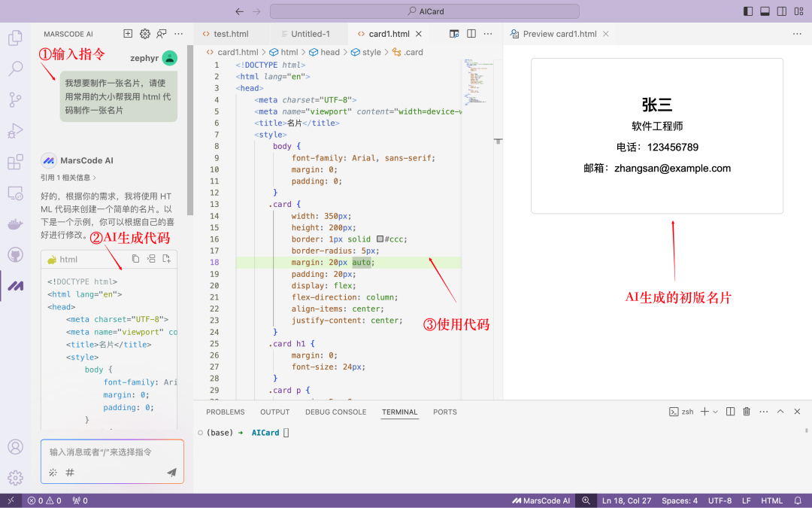Switch to the PROBLEMS panel tab
Screen dimensions: 812x508
[226, 412]
